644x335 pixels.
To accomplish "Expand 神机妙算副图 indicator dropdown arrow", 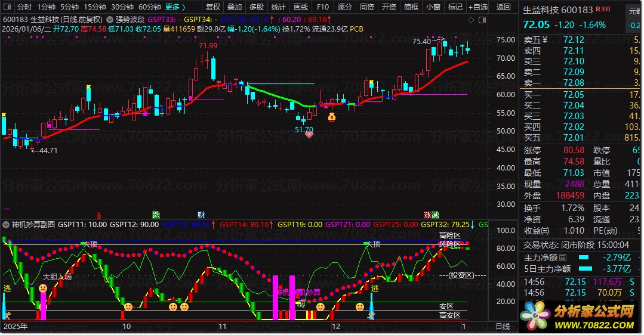I will 6,225.
